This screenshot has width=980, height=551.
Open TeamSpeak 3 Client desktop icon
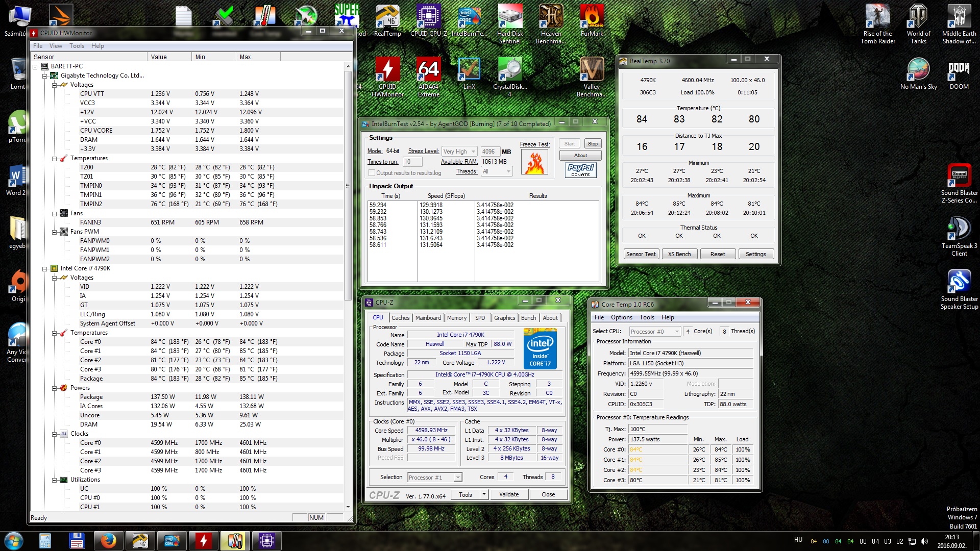pos(959,236)
